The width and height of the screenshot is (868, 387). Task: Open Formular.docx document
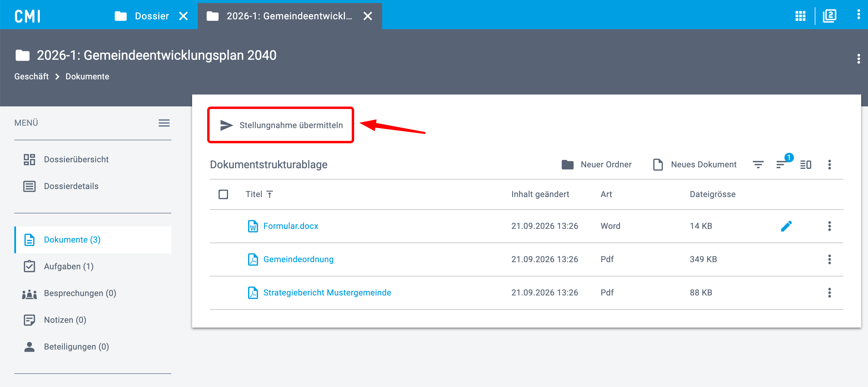[x=291, y=226]
